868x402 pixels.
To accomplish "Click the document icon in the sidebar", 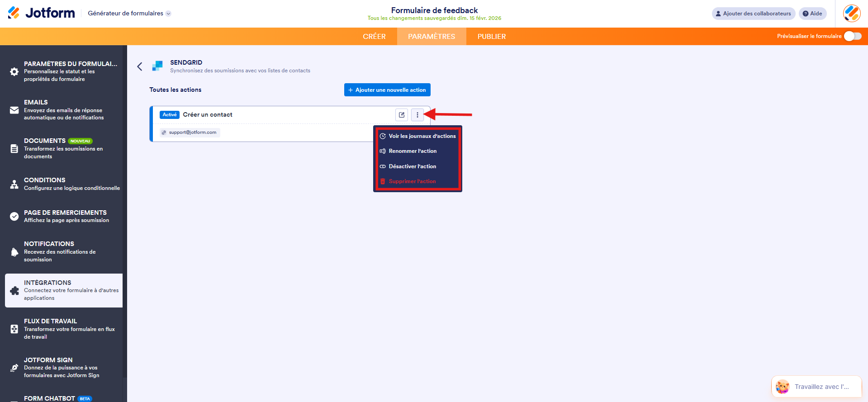I will [14, 149].
